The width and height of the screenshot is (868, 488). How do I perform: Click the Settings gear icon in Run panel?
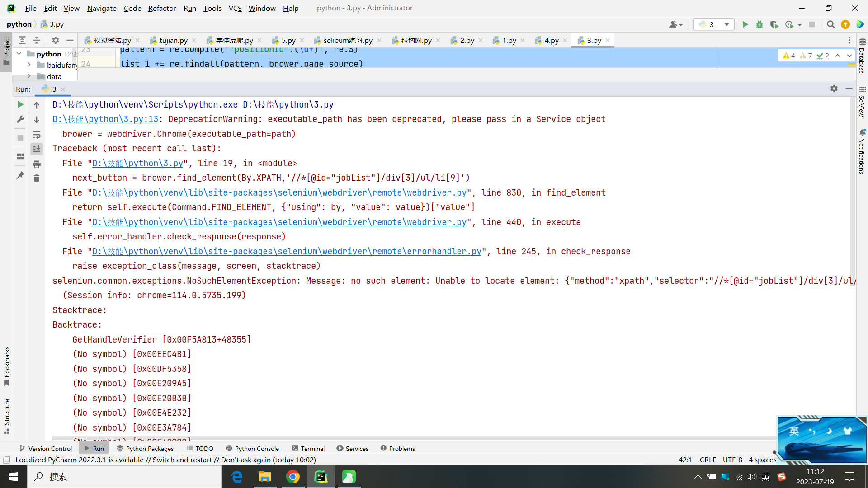pos(834,88)
